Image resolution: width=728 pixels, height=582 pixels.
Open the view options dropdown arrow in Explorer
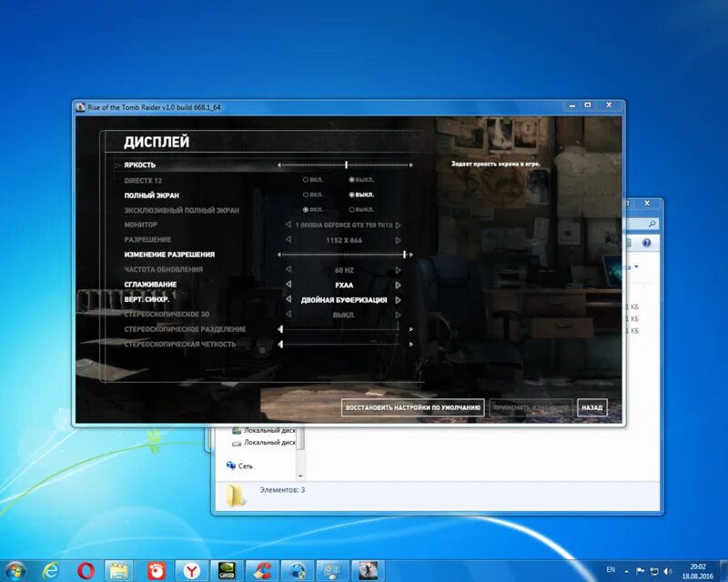click(x=636, y=266)
